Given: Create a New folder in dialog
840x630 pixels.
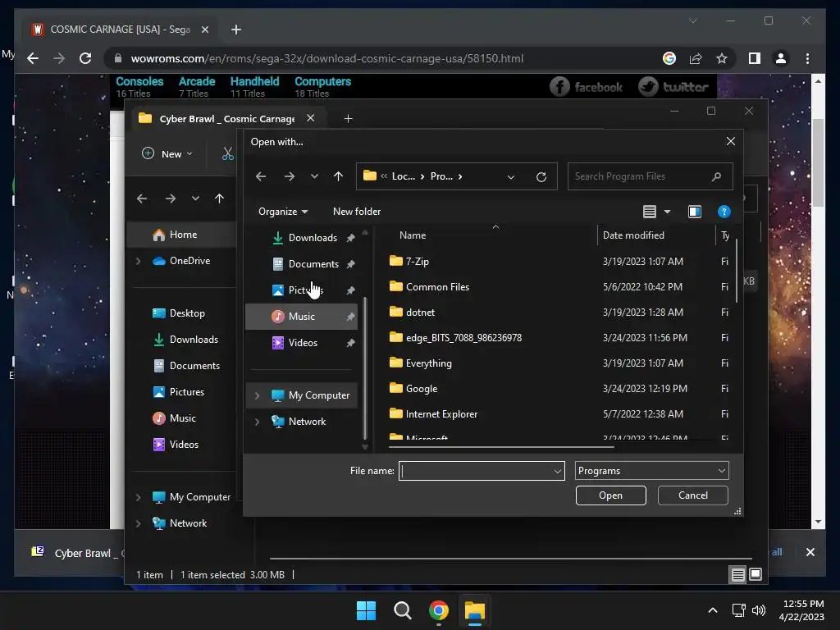Looking at the screenshot, I should [357, 212].
